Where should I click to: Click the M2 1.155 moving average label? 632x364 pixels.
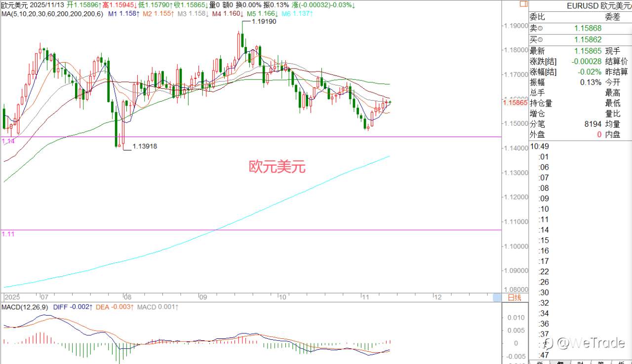tap(158, 14)
